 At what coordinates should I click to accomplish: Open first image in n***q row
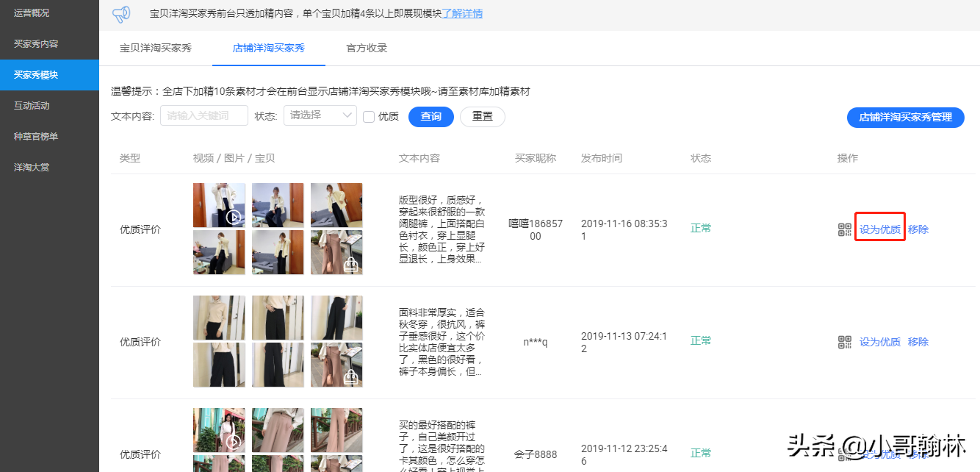click(219, 318)
